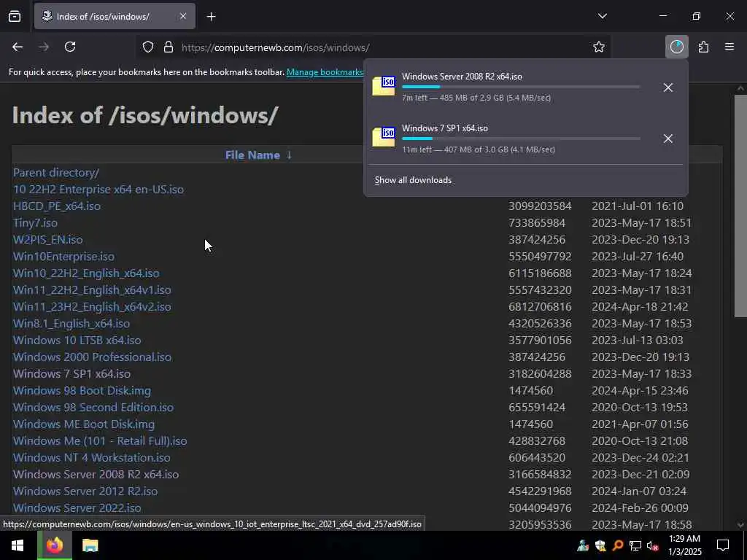Open the people tray icon
The image size is (747, 560).
[x=583, y=545]
